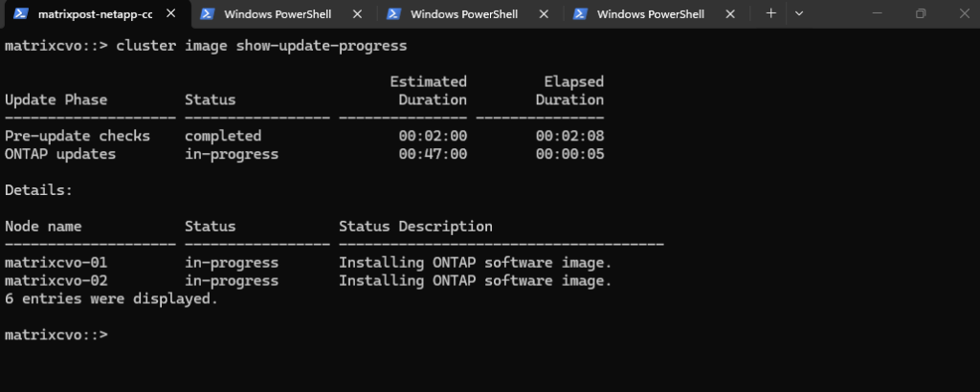Minimize the terminal window
Viewport: 980px width, 392px height.
coord(878,13)
